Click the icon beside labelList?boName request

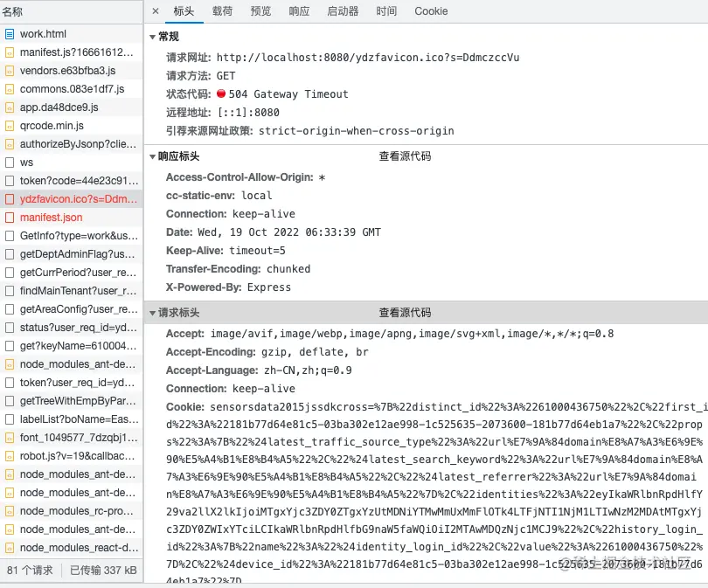tap(10, 419)
